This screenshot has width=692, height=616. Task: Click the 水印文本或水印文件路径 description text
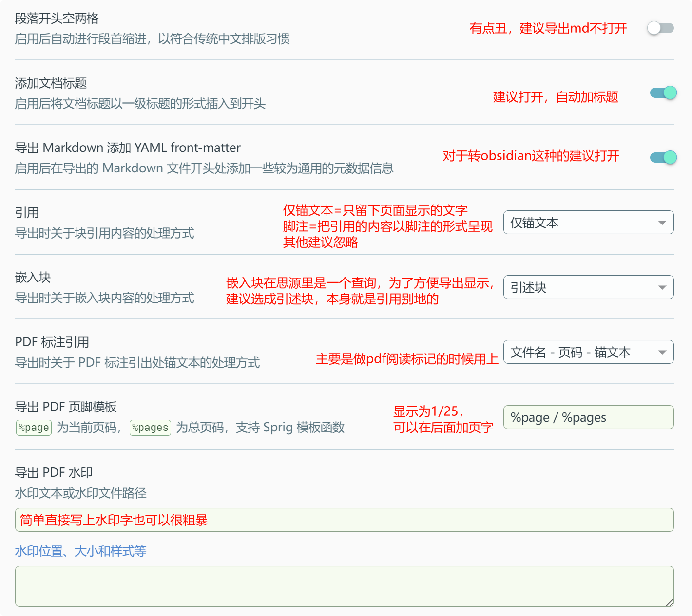[x=81, y=493]
